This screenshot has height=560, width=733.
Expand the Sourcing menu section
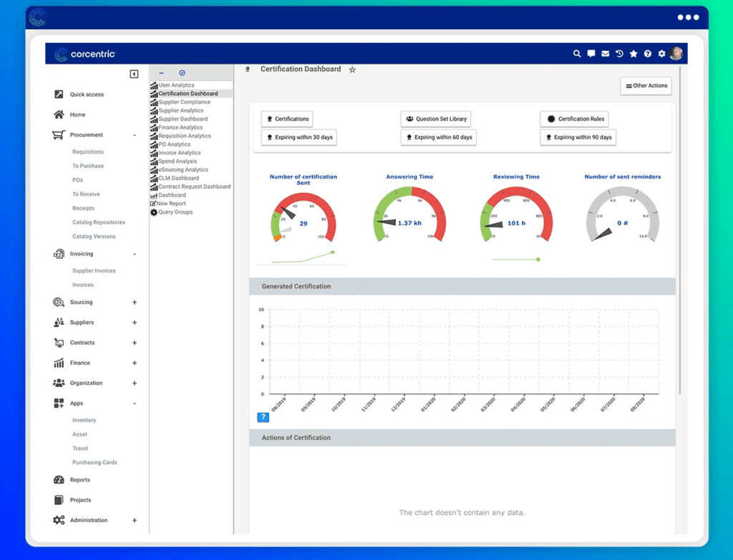click(134, 303)
